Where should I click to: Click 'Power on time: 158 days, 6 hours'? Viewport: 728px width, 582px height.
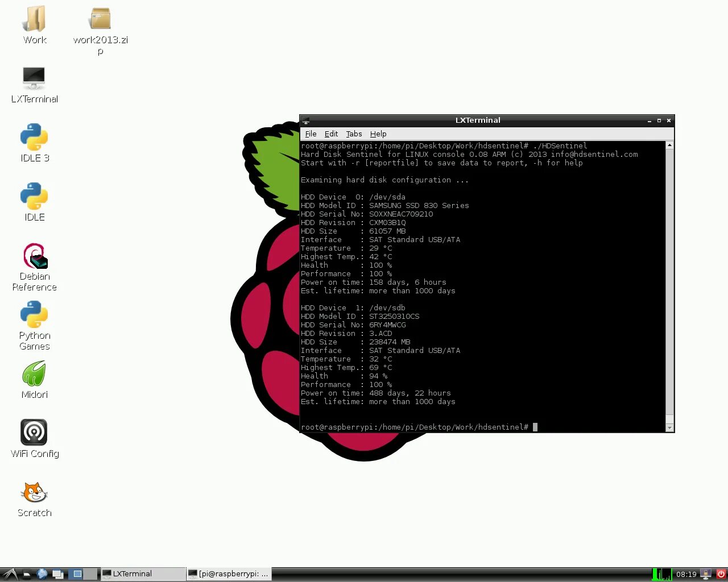(374, 282)
